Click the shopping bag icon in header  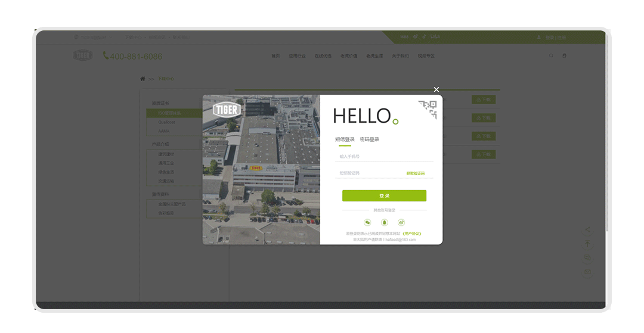click(x=564, y=56)
